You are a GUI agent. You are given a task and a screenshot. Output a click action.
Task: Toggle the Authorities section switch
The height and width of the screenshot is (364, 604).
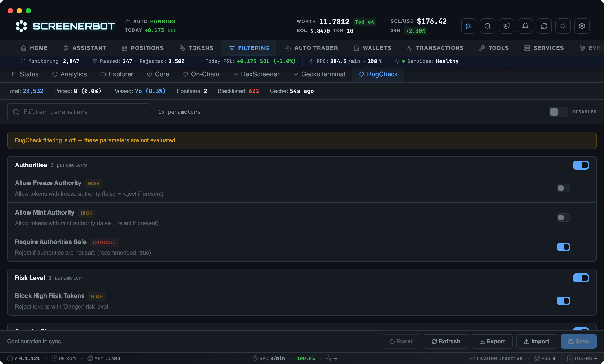(x=581, y=165)
